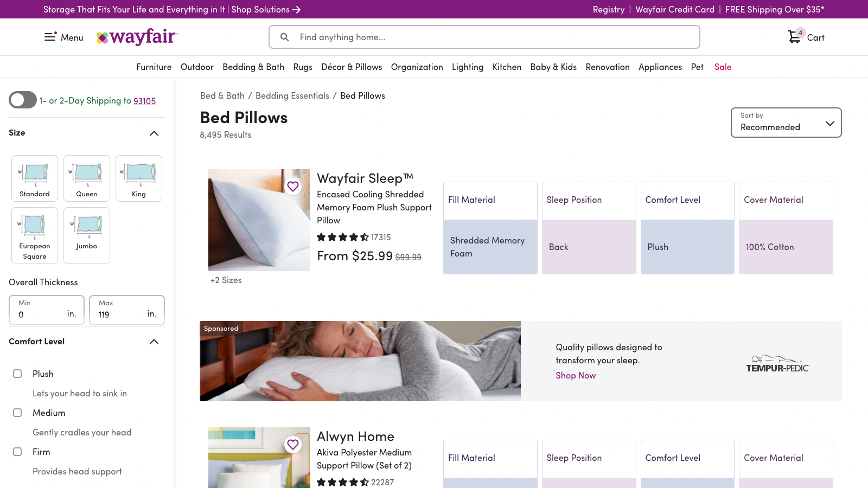Open the Outdoor category menu
The width and height of the screenshot is (868, 488).
point(197,67)
